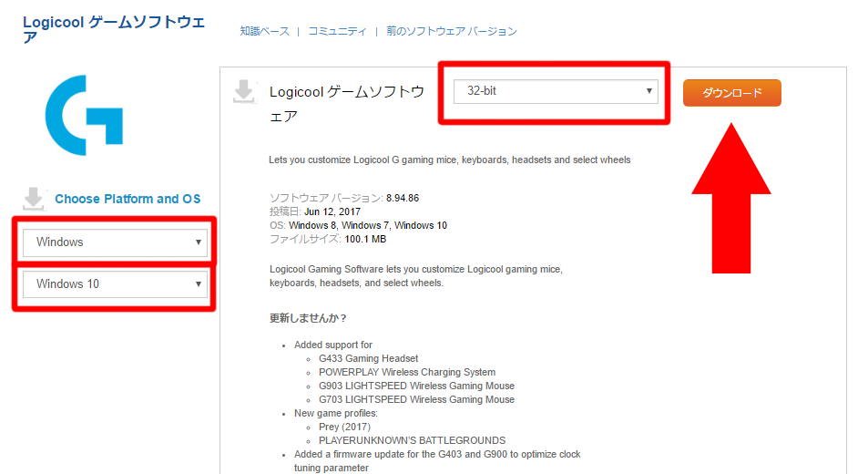Click the Logicool ゲームソフトウェア page heading

tap(114, 29)
